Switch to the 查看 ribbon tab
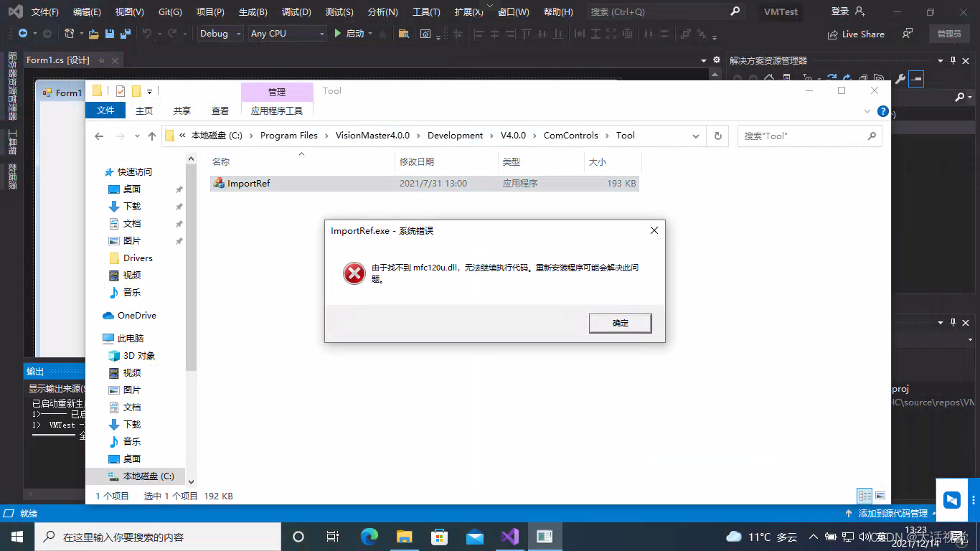The image size is (980, 551). [220, 110]
